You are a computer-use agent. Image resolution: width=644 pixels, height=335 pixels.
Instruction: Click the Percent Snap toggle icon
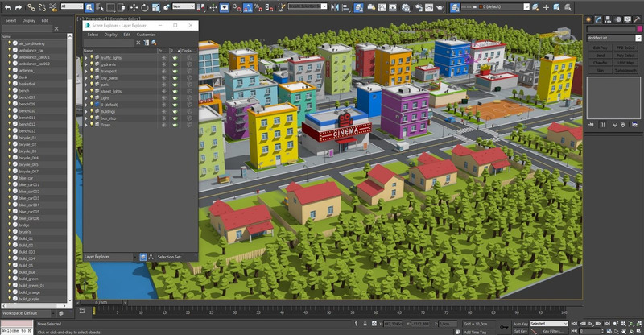pyautogui.click(x=258, y=7)
